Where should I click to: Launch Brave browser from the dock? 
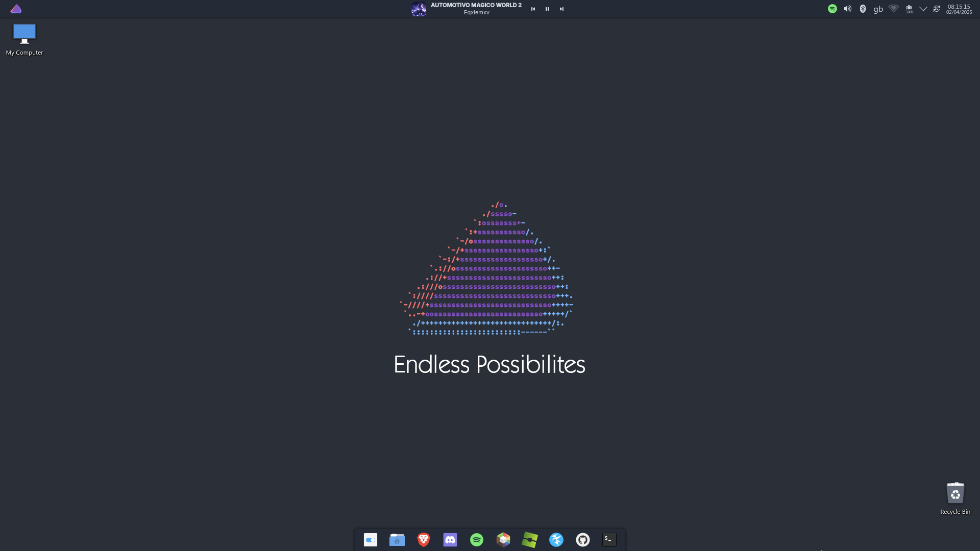[424, 540]
